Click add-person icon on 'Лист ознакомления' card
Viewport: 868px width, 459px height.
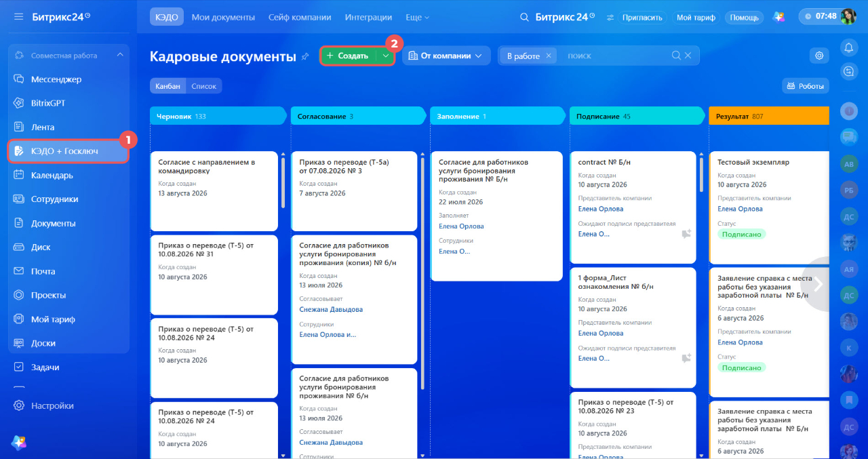pyautogui.click(x=686, y=358)
